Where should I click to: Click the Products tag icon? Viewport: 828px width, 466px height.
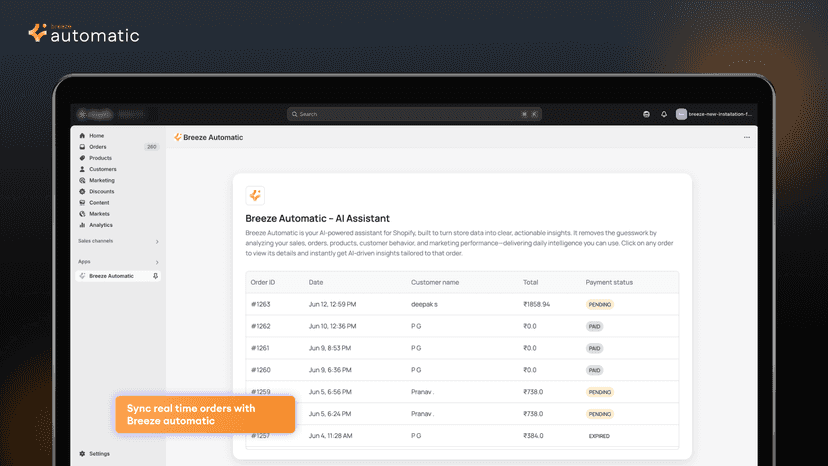[x=82, y=158]
